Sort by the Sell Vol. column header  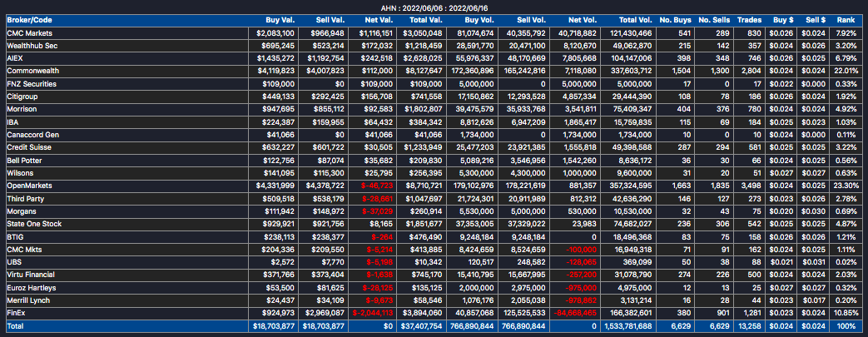point(532,19)
